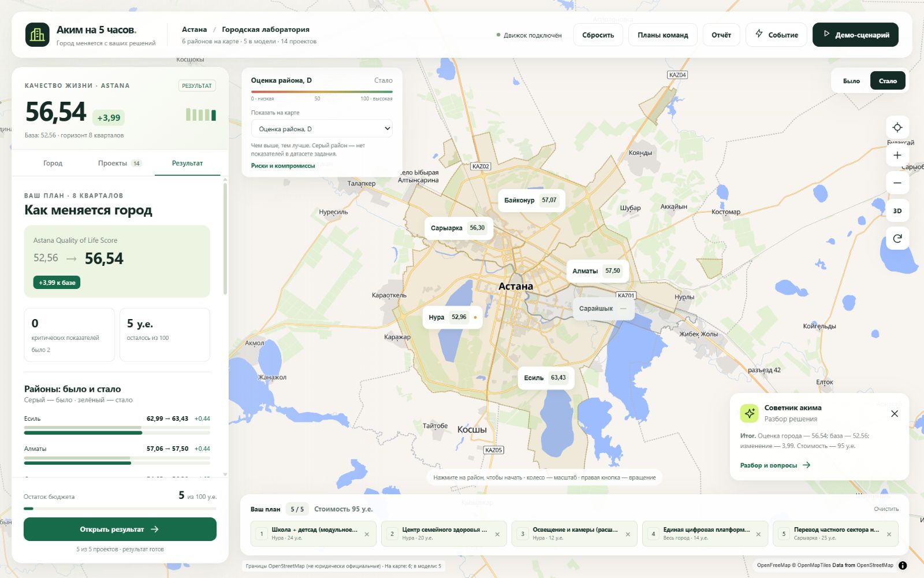Close the Советник акима panel
This screenshot has height=578, width=924.
[895, 413]
